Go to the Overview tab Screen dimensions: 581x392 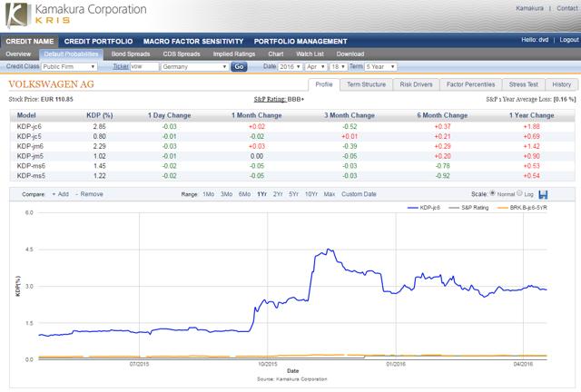(18, 54)
